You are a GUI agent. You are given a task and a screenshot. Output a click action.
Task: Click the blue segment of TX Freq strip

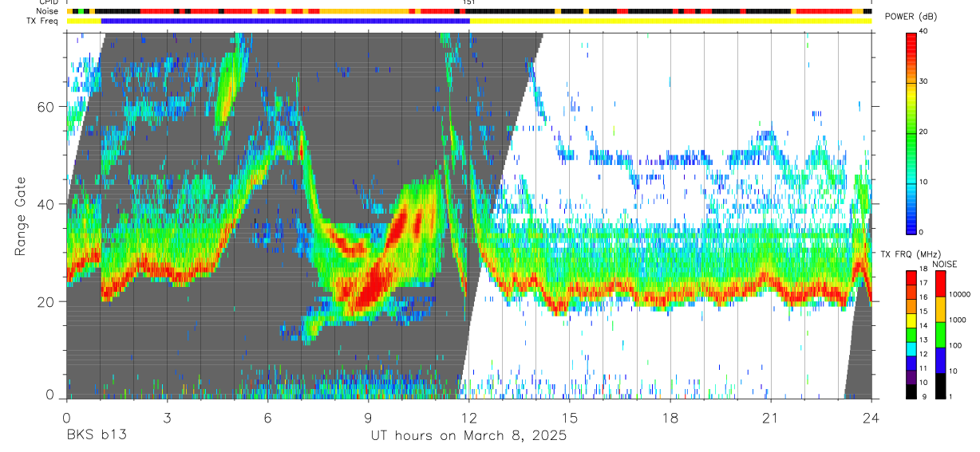click(285, 21)
